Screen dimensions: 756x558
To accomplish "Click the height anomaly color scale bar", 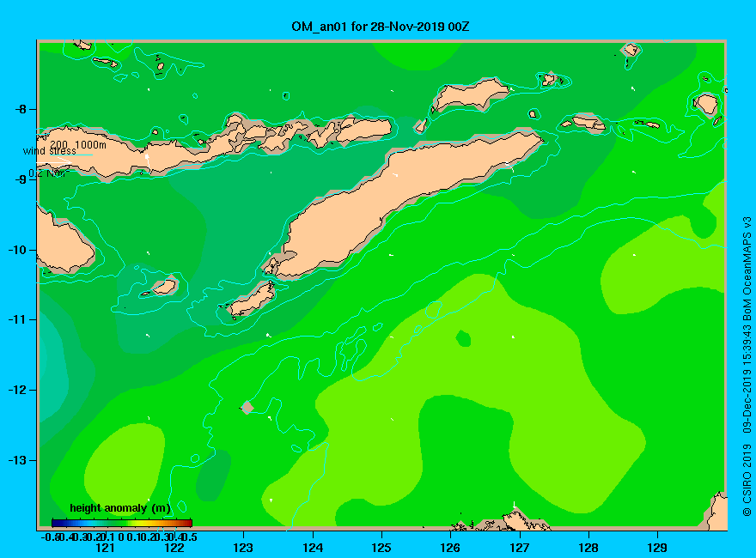I will [x=122, y=524].
